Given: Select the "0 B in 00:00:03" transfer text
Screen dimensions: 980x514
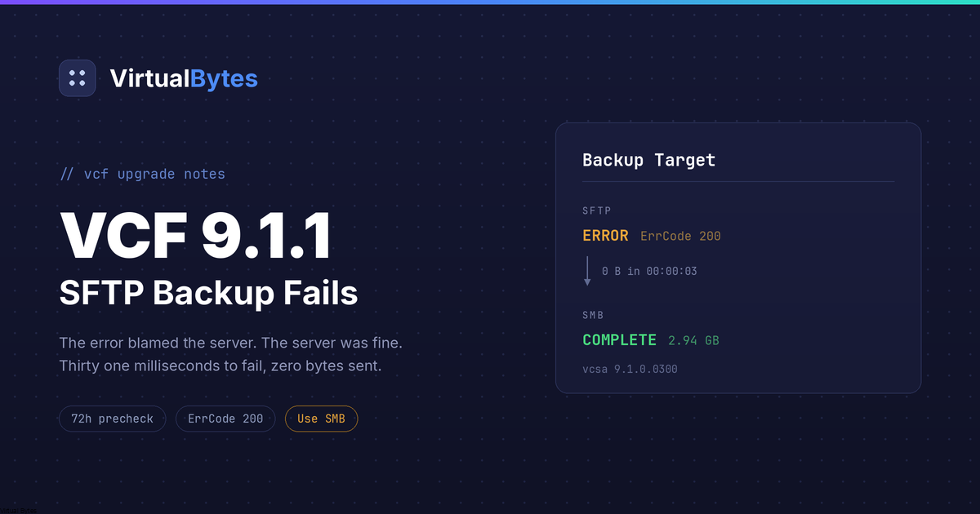Looking at the screenshot, I should pyautogui.click(x=649, y=271).
